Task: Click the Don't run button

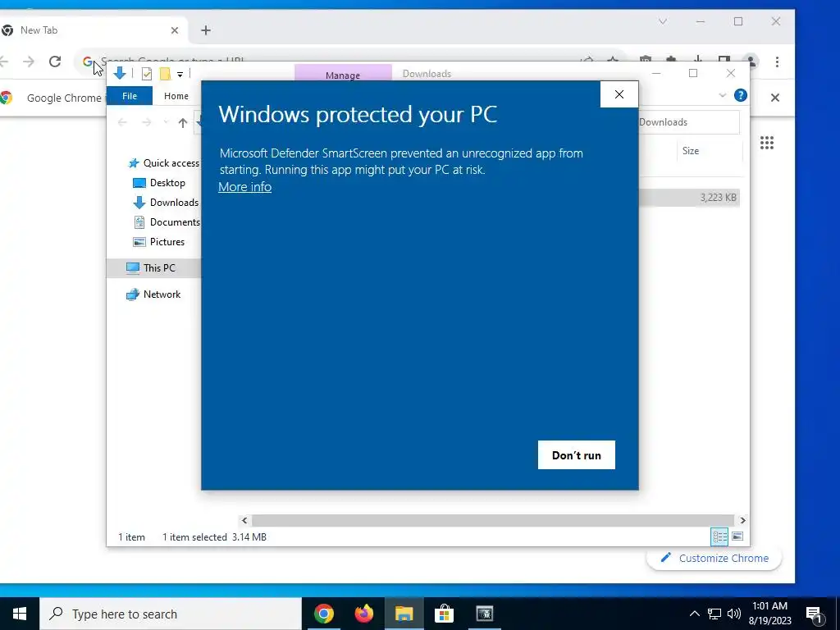Action: coord(577,454)
